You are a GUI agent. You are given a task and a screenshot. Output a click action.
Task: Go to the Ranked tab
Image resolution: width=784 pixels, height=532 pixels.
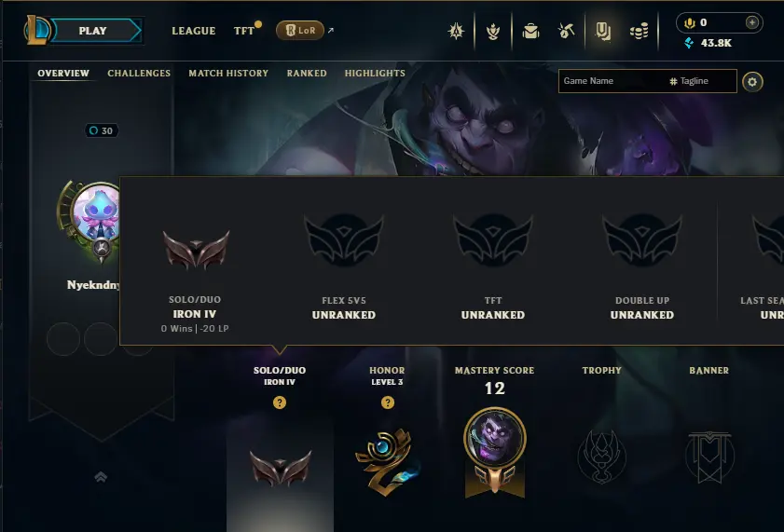(x=307, y=73)
